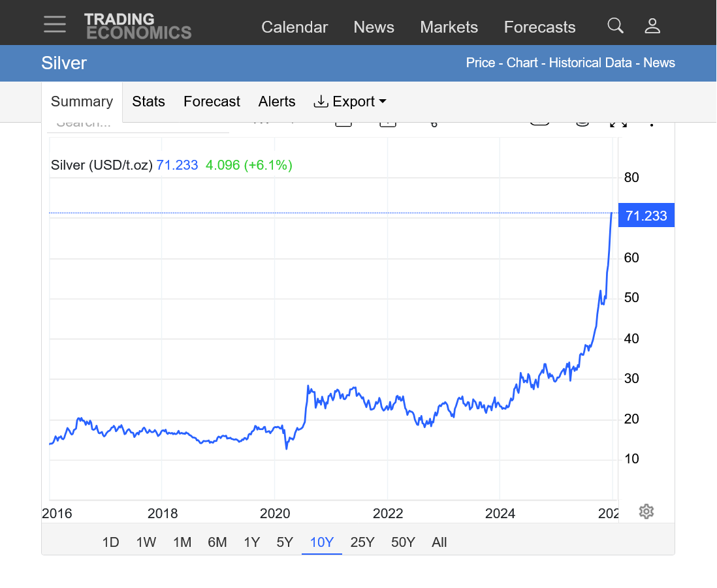The height and width of the screenshot is (588, 717).
Task: Select the Summary tab
Action: pyautogui.click(x=82, y=102)
